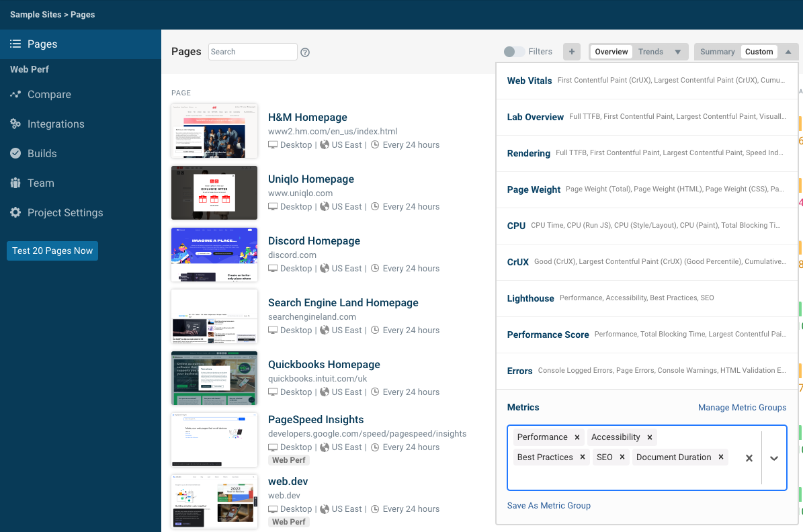Screen dimensions: 803x532
Task: Click the Test 20 Pages Now button
Action: [52, 251]
